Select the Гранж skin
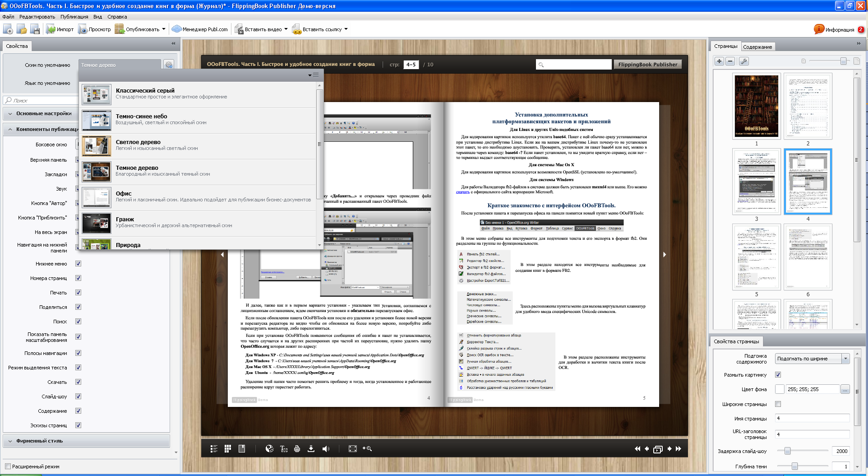The image size is (868, 476). pyautogui.click(x=198, y=223)
